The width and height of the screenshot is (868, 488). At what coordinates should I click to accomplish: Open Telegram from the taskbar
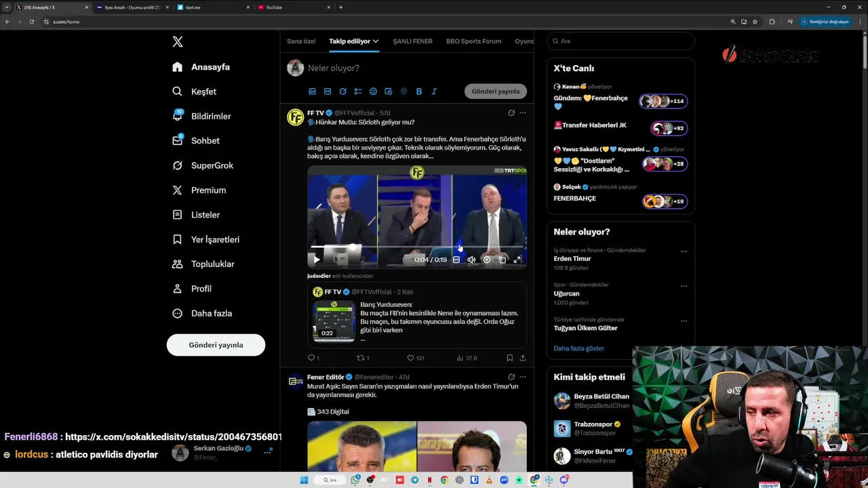tap(415, 480)
